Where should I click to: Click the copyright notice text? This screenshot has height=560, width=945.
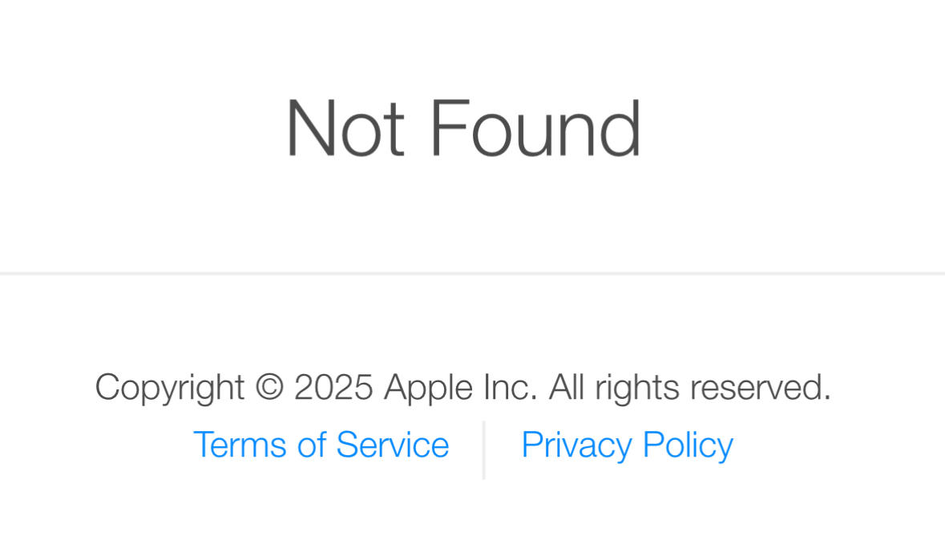pyautogui.click(x=462, y=388)
